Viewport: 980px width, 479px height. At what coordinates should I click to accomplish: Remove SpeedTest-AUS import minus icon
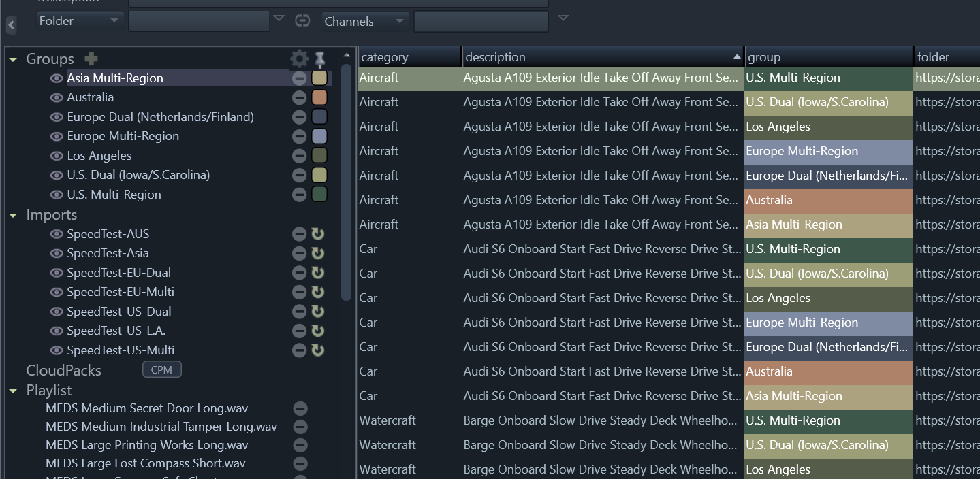tap(299, 234)
